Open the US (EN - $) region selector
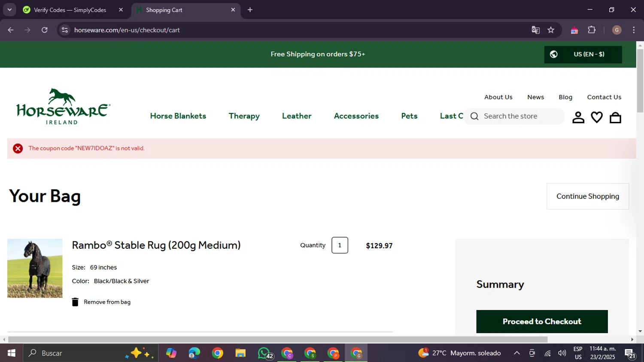Viewport: 644px width, 362px height. pyautogui.click(x=583, y=54)
